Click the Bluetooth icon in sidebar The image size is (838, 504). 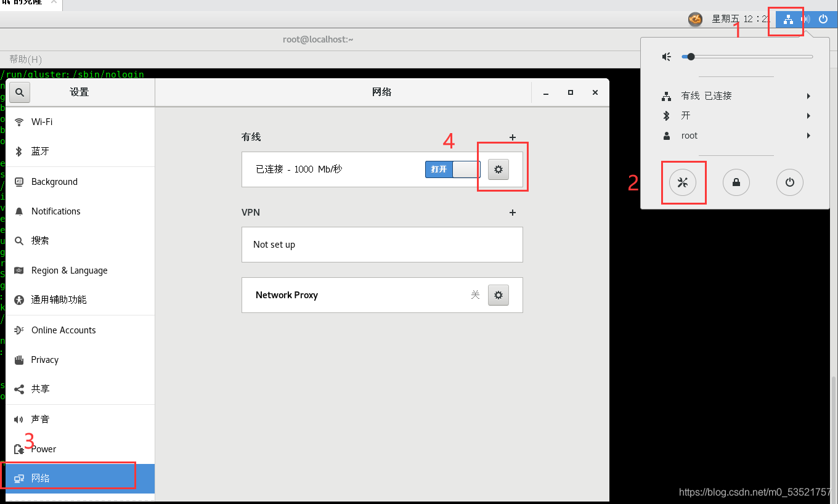(19, 152)
